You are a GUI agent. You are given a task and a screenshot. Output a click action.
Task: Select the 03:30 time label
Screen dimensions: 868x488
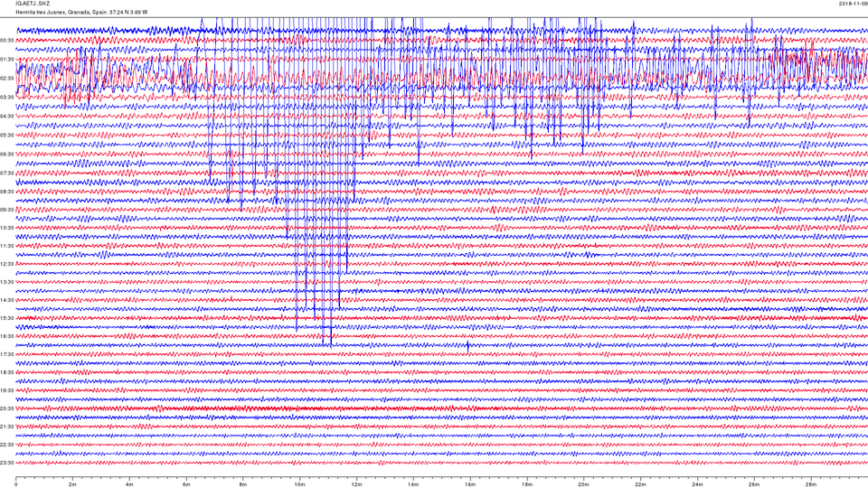click(x=7, y=98)
